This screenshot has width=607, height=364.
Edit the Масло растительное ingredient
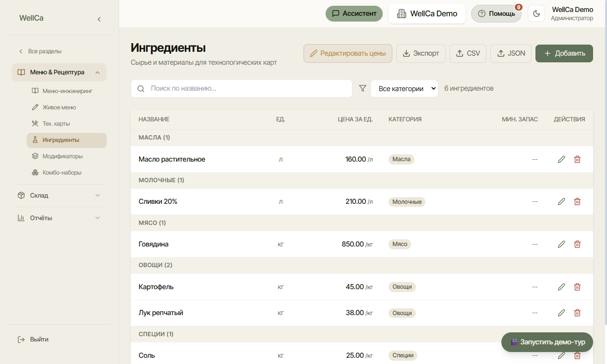click(561, 159)
